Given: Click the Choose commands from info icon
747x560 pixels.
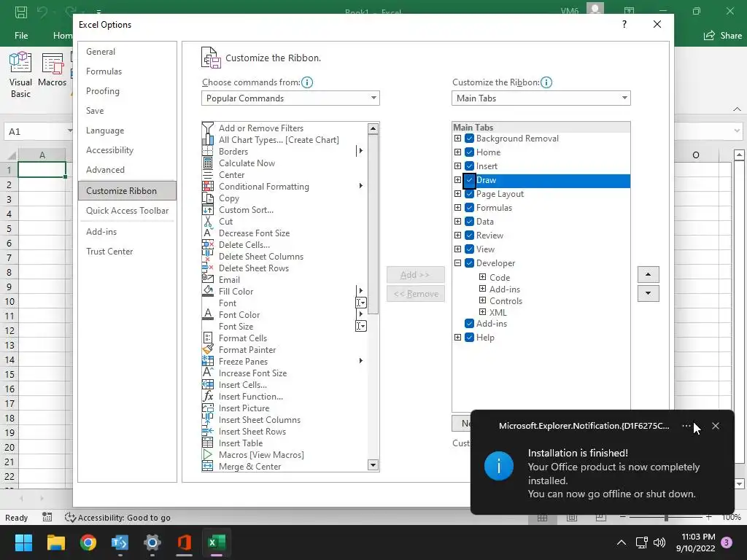Looking at the screenshot, I should (x=307, y=82).
